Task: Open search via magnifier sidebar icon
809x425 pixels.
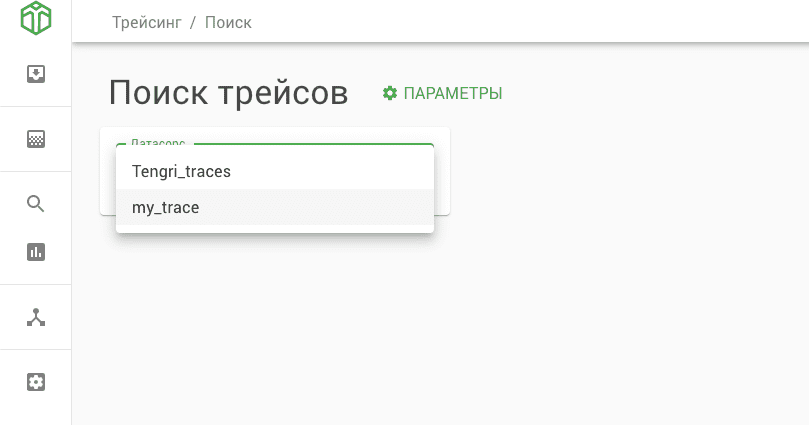Action: (x=36, y=204)
